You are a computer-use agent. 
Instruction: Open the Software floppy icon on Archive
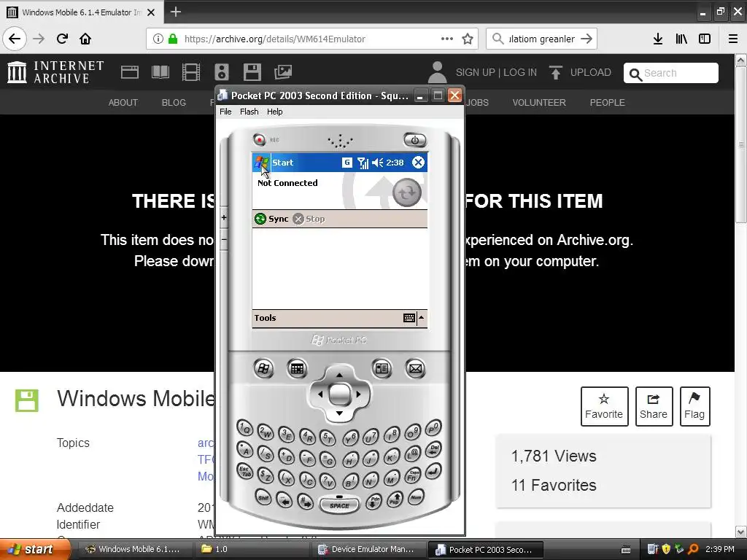[x=252, y=72]
